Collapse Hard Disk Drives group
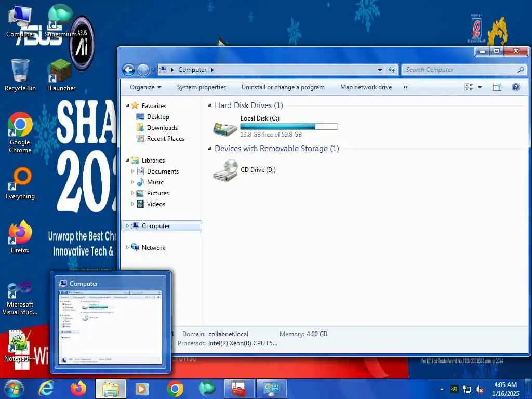Screen dimensions: 532x399 [209, 105]
